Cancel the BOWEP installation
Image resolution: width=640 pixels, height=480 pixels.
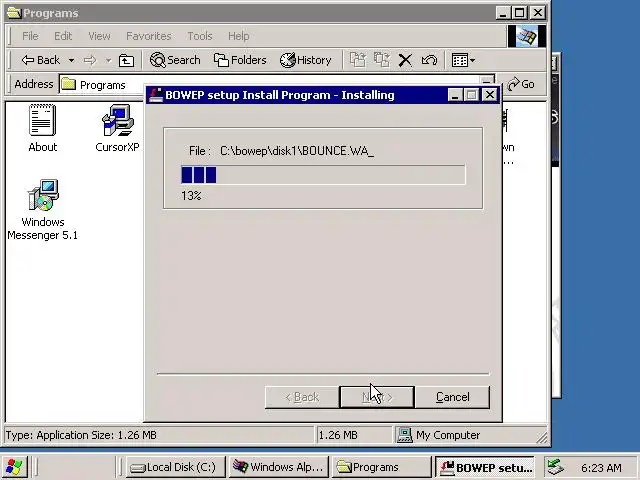(452, 397)
